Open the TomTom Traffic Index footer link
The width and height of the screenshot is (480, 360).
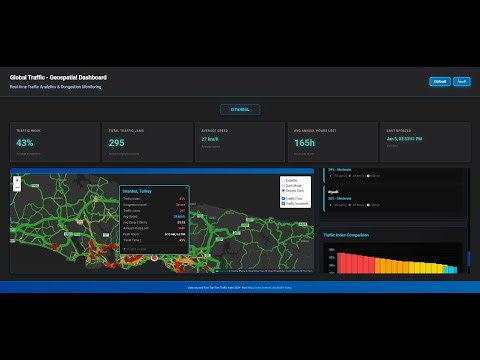point(269,287)
